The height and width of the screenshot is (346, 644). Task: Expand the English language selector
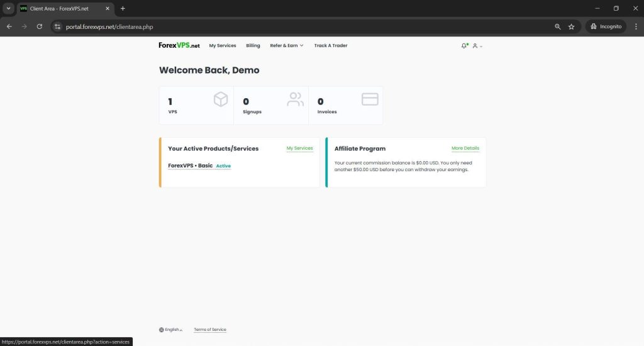click(x=171, y=330)
